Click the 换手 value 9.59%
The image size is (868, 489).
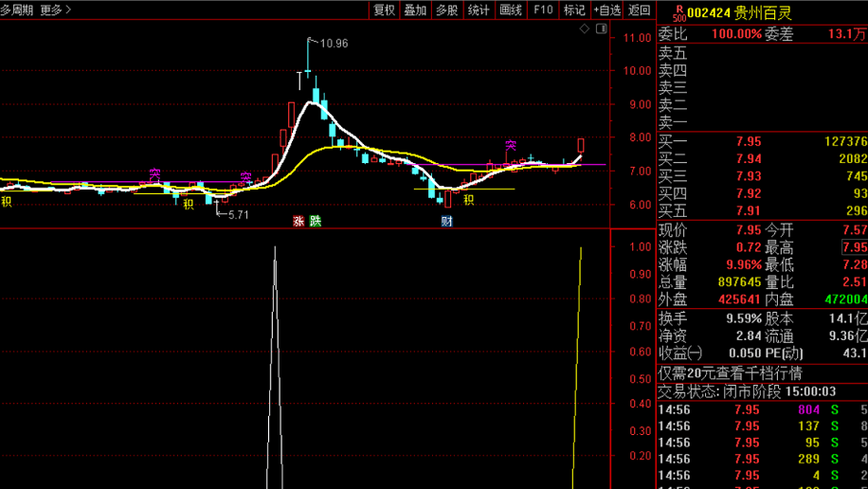[744, 319]
